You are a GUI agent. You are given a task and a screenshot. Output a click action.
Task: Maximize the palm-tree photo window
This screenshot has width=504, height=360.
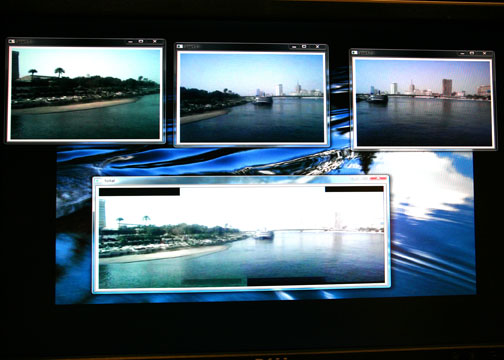(141, 41)
